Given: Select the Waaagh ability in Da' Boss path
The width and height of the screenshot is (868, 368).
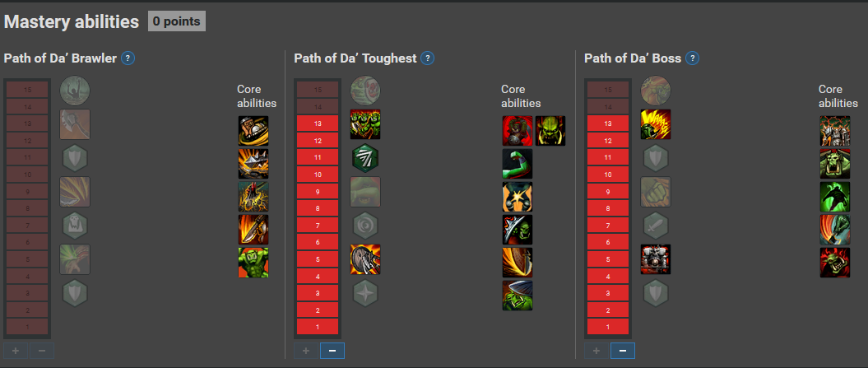Looking at the screenshot, I should pos(656,124).
